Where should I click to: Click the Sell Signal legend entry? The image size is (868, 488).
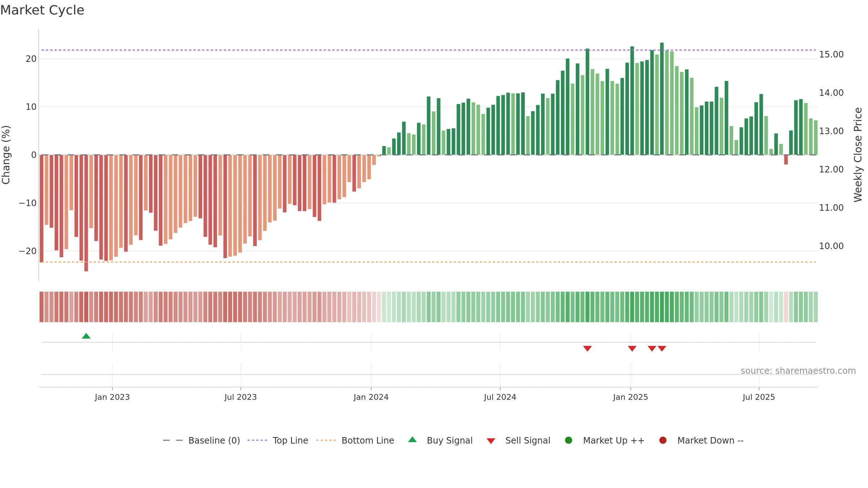(518, 440)
